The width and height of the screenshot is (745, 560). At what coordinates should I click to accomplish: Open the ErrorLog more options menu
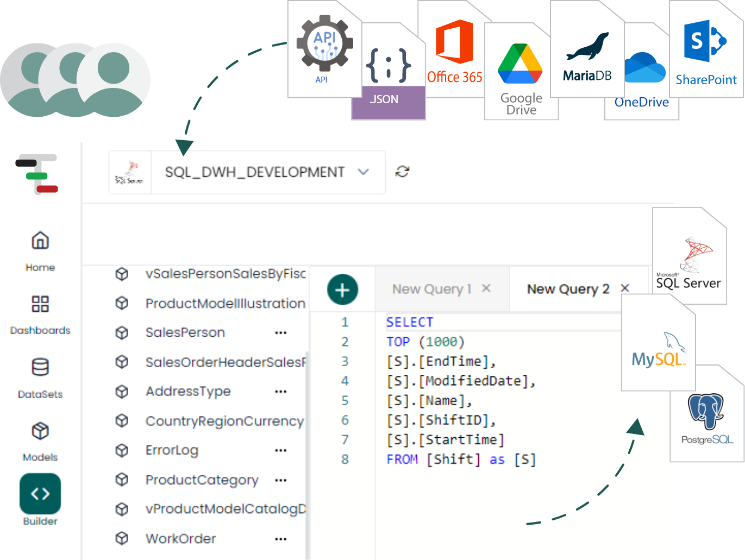coord(280,450)
